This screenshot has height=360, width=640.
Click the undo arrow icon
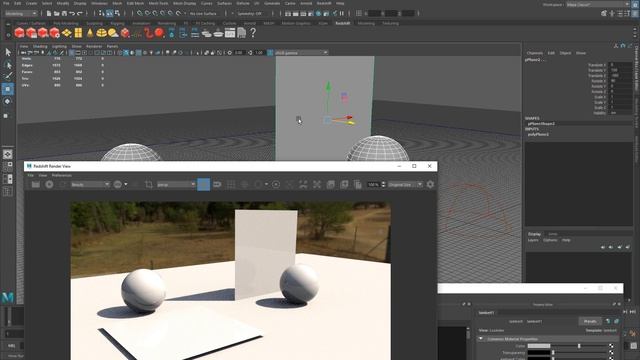[x=72, y=13]
